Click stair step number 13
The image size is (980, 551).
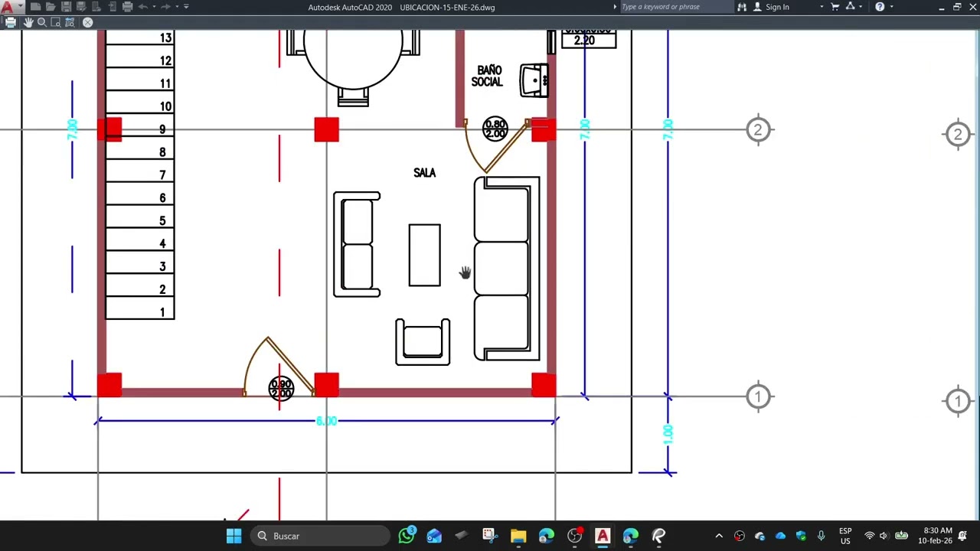(x=166, y=37)
